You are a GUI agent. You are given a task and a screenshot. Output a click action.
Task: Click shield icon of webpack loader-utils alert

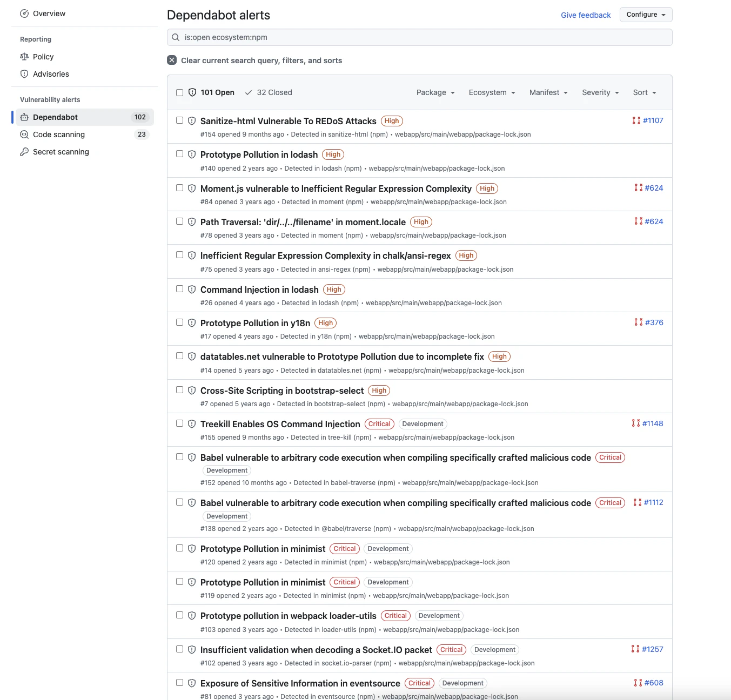[x=192, y=616]
